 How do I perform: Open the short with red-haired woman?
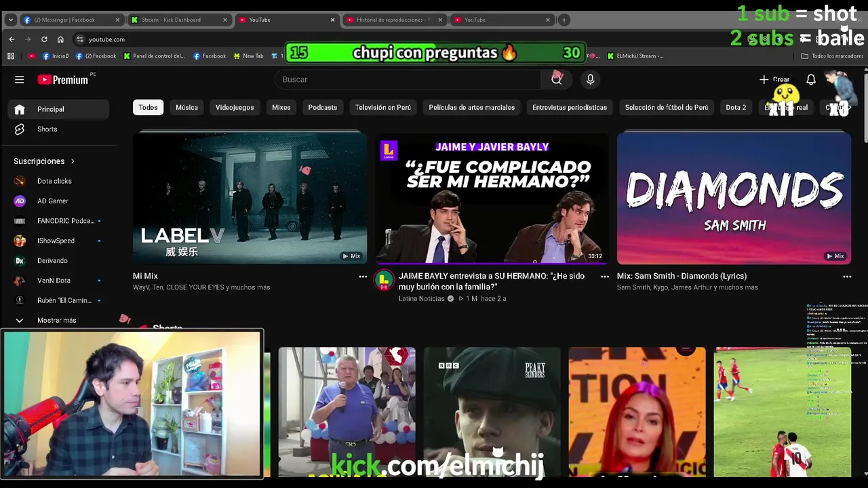coord(637,412)
